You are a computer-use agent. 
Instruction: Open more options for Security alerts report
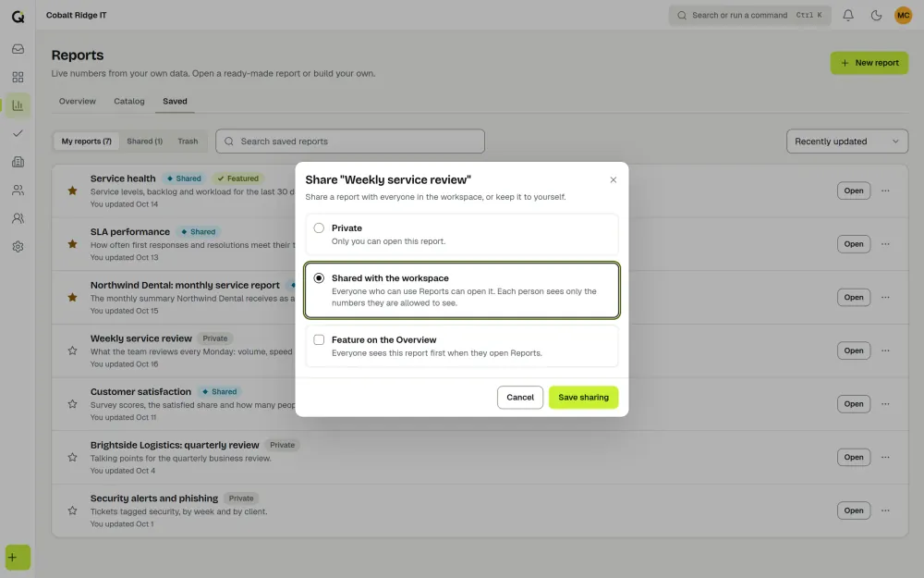885,510
